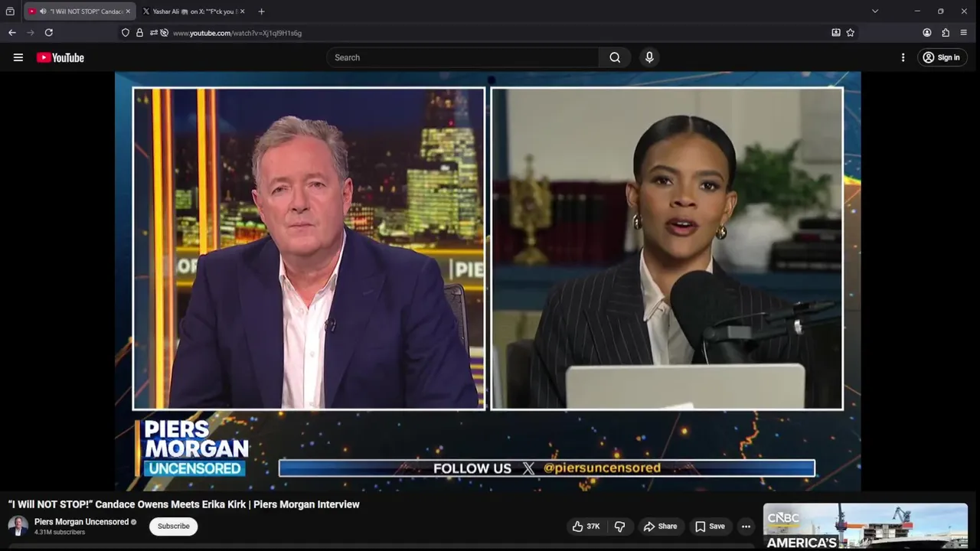Open a new browser tab
980x551 pixels.
coord(261,11)
